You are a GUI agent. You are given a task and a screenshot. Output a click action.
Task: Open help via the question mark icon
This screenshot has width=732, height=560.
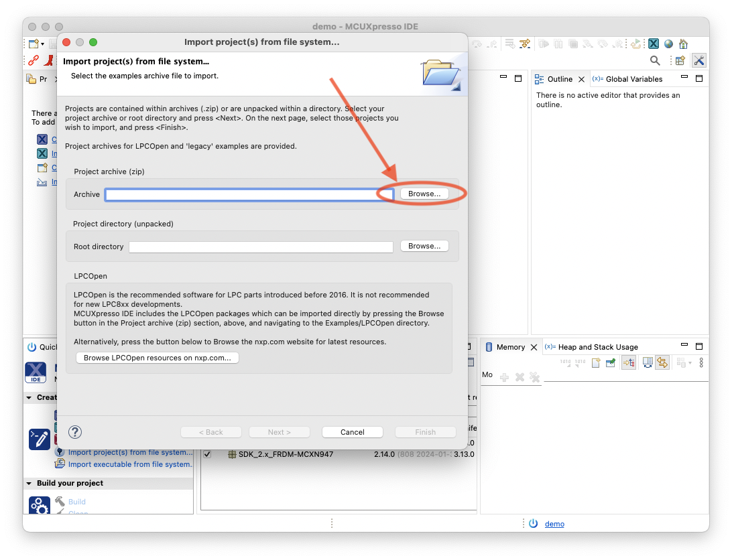[75, 432]
